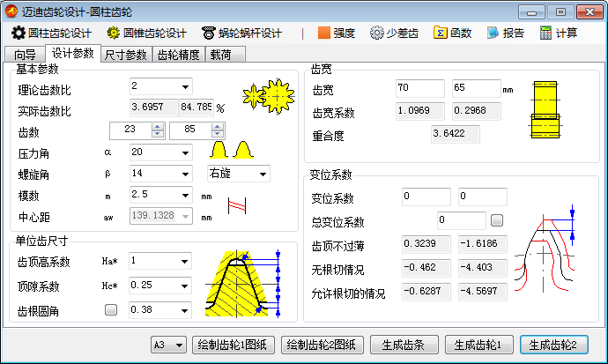Click the 允许根切的情况 value -0.6287
This screenshot has width=608, height=364.
tap(426, 292)
